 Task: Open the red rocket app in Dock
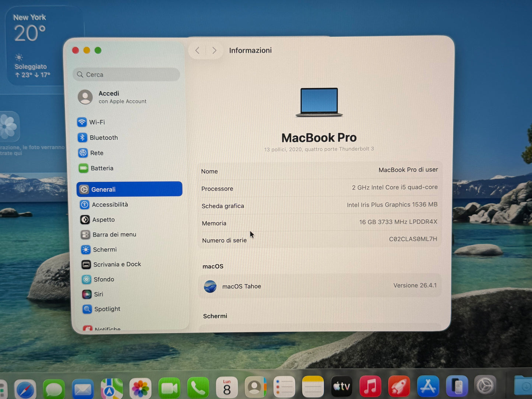tap(399, 386)
